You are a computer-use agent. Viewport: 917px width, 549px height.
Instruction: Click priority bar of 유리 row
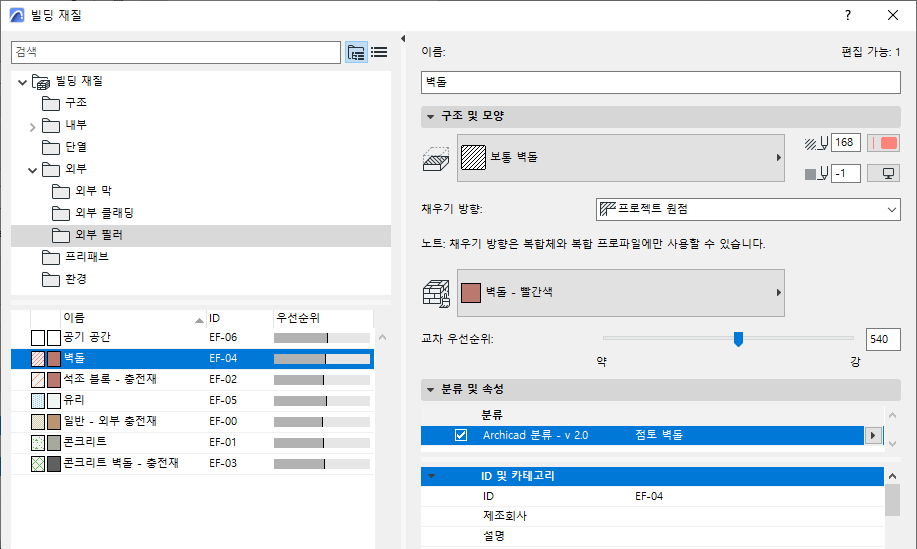pos(322,401)
